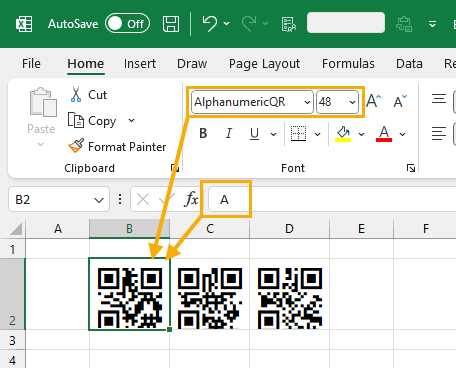456x368 pixels.
Task: Select column A header
Action: (58, 229)
